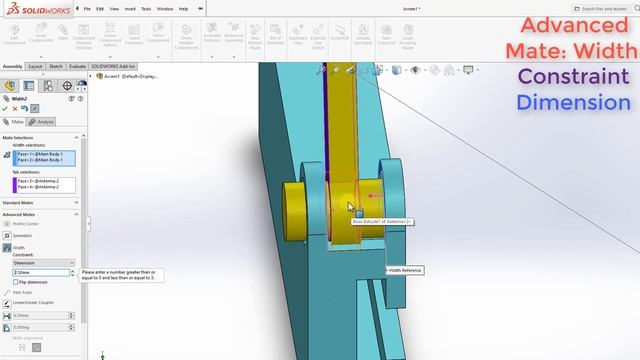Accept the Width2 mate with green checkmark

pyautogui.click(x=5, y=109)
